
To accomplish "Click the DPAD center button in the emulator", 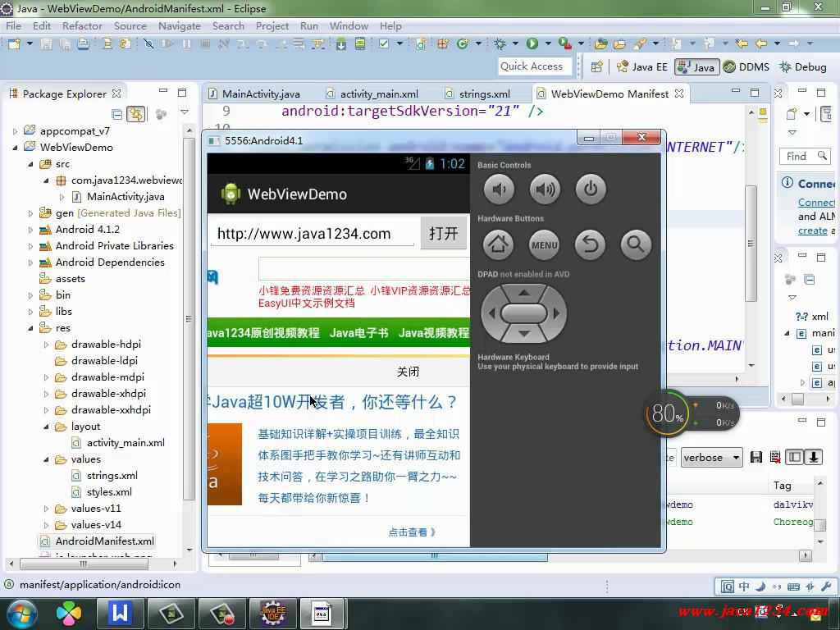I will coord(524,313).
